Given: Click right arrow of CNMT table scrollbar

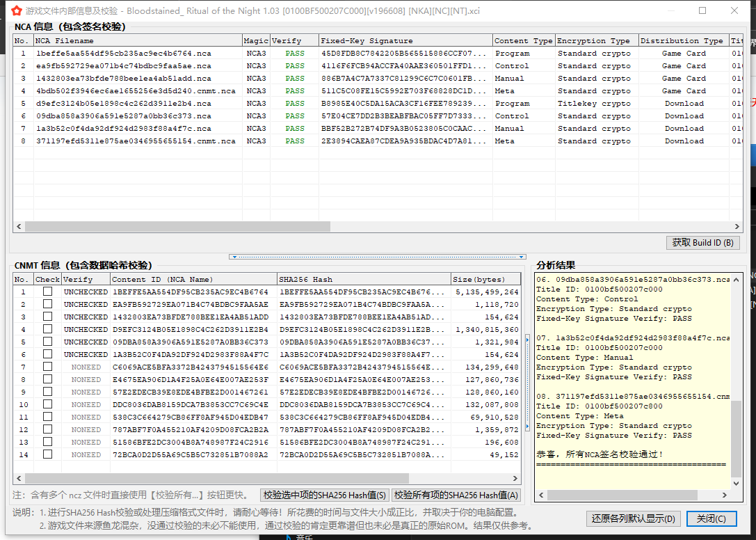Looking at the screenshot, I should (515, 478).
